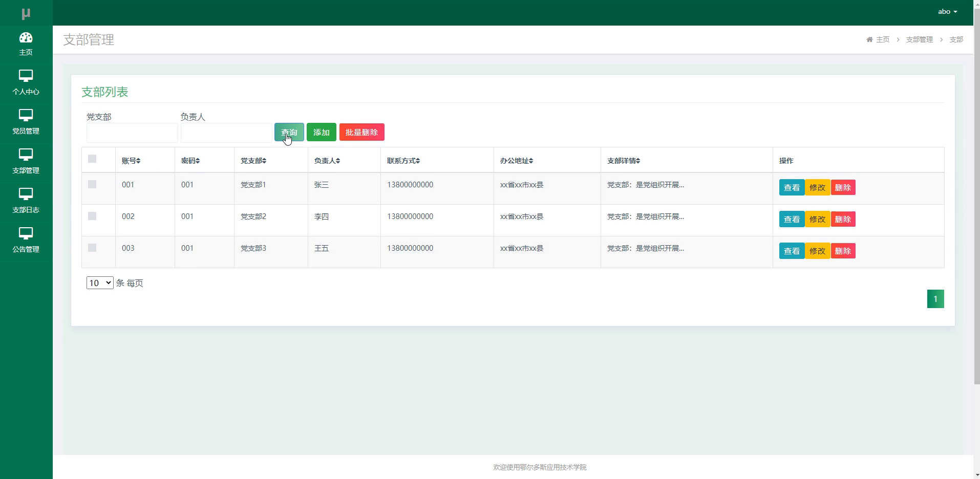The image size is (980, 479).
Task: Open 个人中心 in the sidebar
Action: pyautogui.click(x=26, y=83)
